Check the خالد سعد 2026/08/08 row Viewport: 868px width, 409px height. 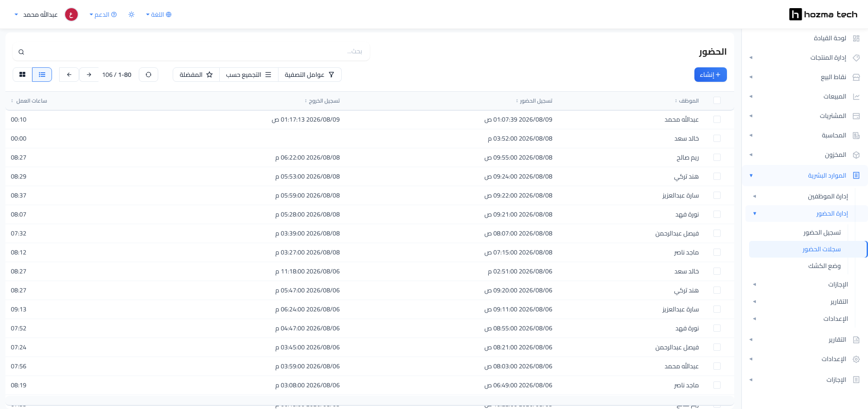pyautogui.click(x=717, y=138)
